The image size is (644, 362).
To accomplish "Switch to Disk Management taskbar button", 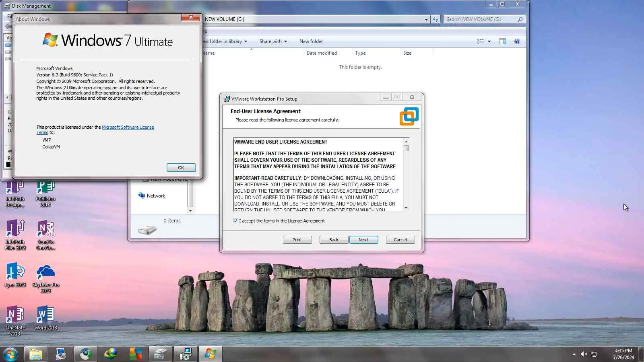I will point(161,354).
